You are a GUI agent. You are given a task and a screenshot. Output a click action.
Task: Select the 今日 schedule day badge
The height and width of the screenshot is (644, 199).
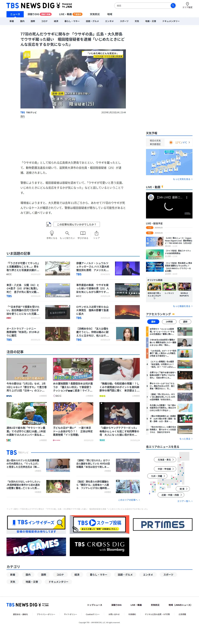pyautogui.click(x=149, y=227)
